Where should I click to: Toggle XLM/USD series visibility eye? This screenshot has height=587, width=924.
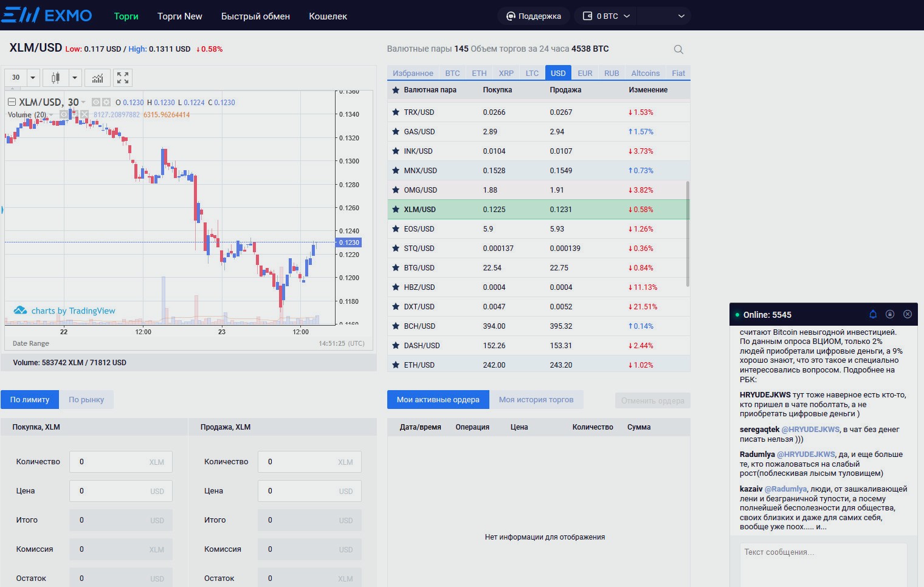tap(95, 102)
